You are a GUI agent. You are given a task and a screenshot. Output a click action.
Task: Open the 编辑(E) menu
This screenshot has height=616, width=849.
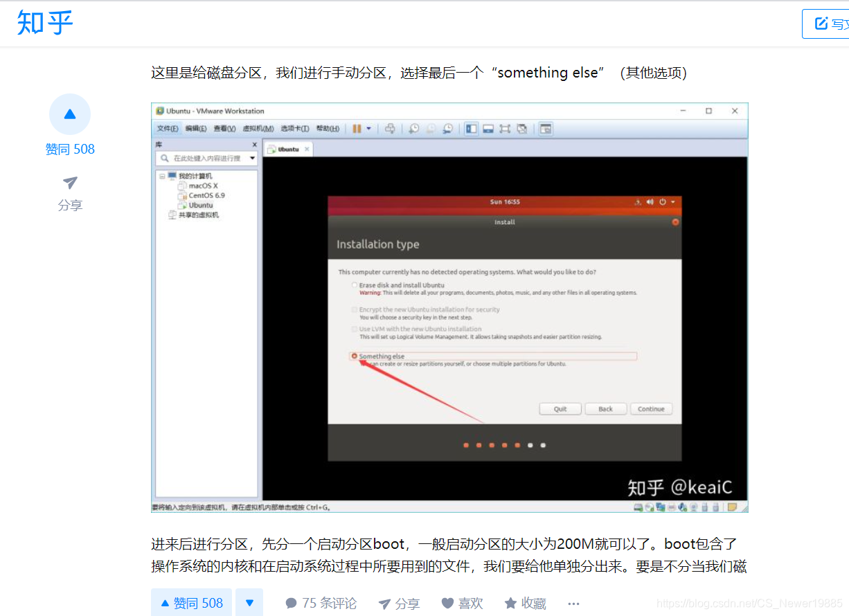tap(196, 129)
